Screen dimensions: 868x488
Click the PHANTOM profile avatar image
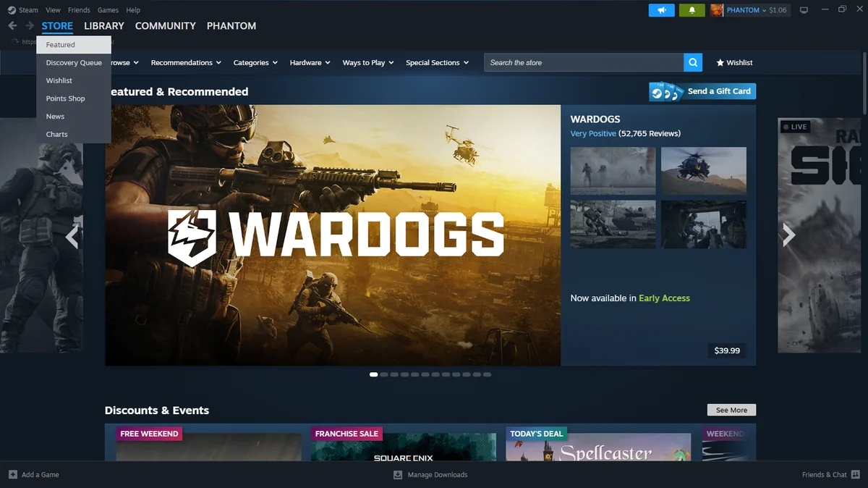717,10
